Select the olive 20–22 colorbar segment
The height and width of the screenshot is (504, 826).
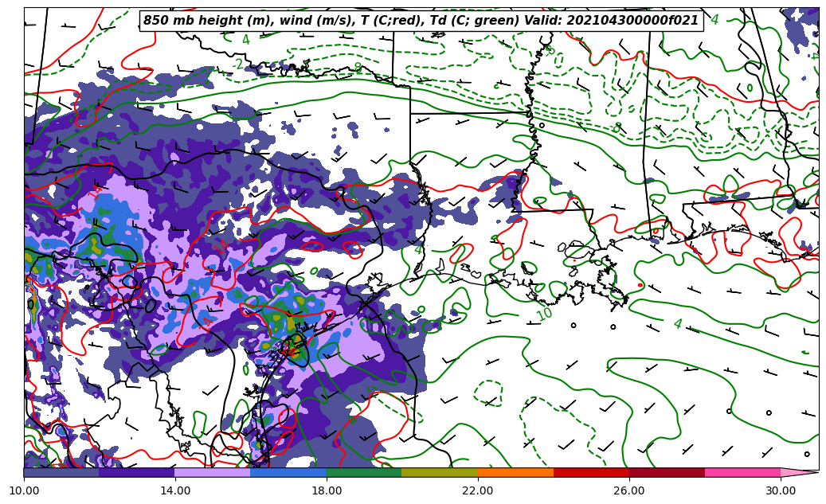click(x=440, y=472)
